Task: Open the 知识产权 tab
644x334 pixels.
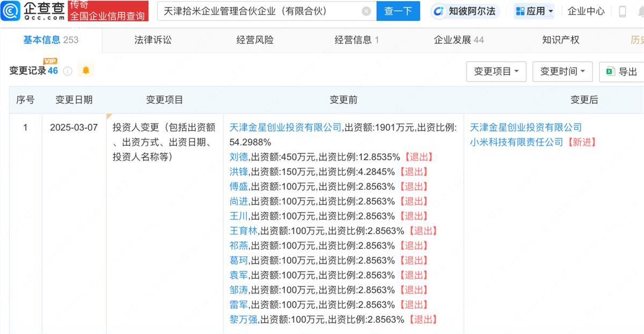Action: pyautogui.click(x=560, y=40)
